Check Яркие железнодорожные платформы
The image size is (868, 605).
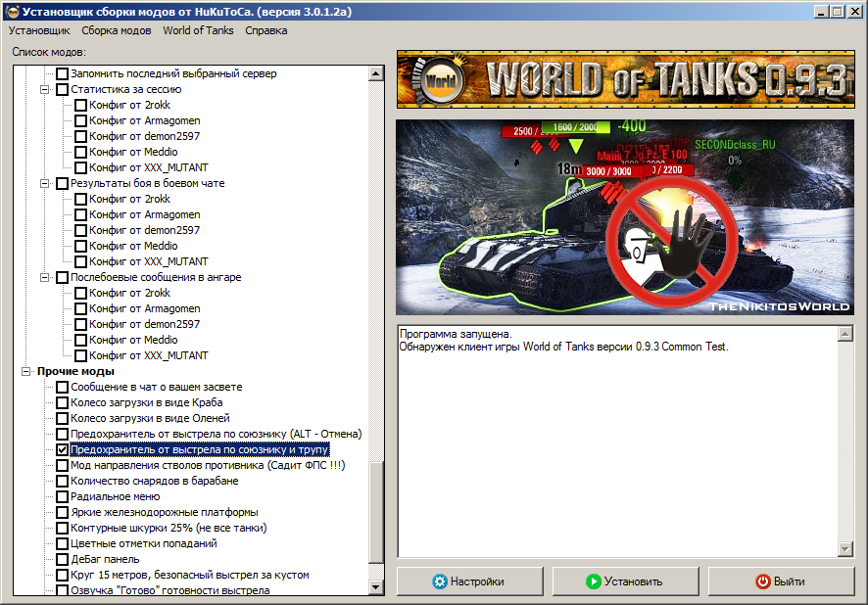(x=62, y=512)
